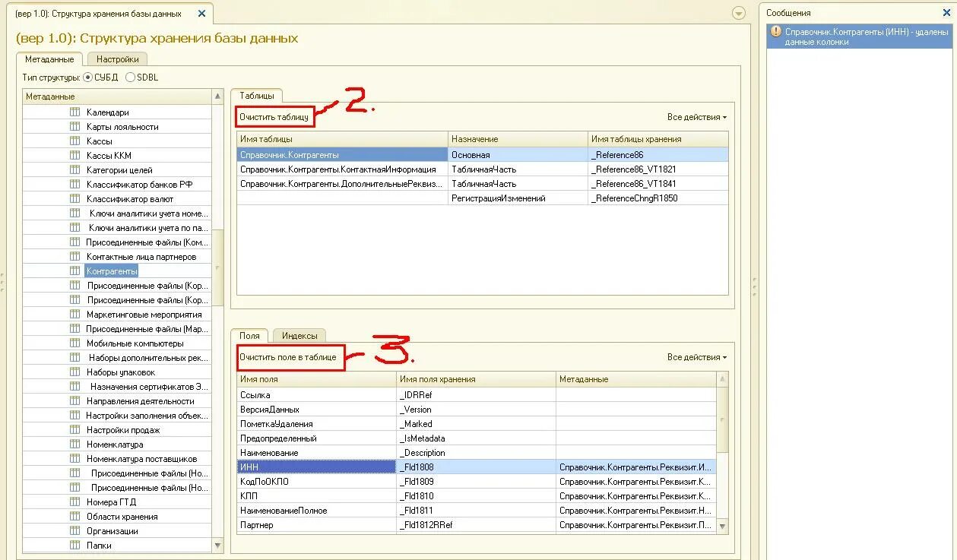
Task: Switch to the Метаданные tab
Action: pos(49,59)
